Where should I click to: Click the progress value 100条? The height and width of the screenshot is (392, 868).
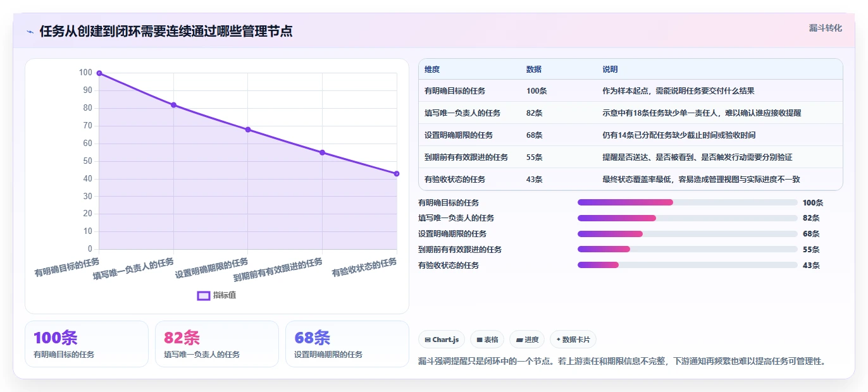coord(813,203)
